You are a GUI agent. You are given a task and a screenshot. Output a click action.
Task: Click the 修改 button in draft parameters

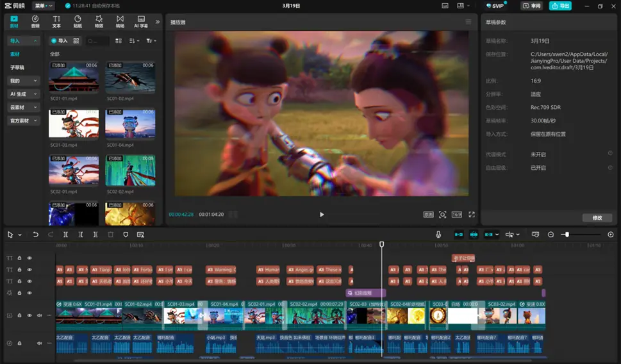point(597,217)
